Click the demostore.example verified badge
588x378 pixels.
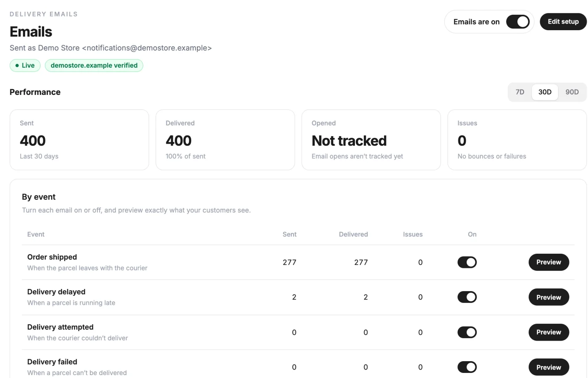(x=94, y=66)
